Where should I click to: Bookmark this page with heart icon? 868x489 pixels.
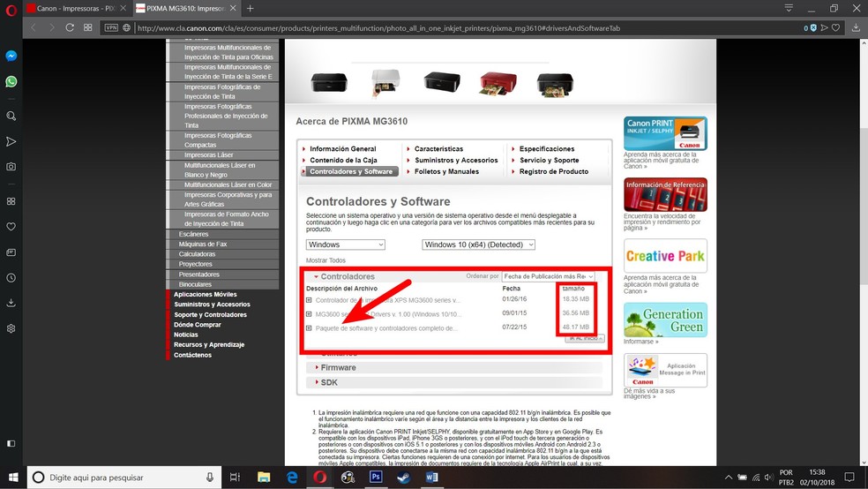click(836, 27)
